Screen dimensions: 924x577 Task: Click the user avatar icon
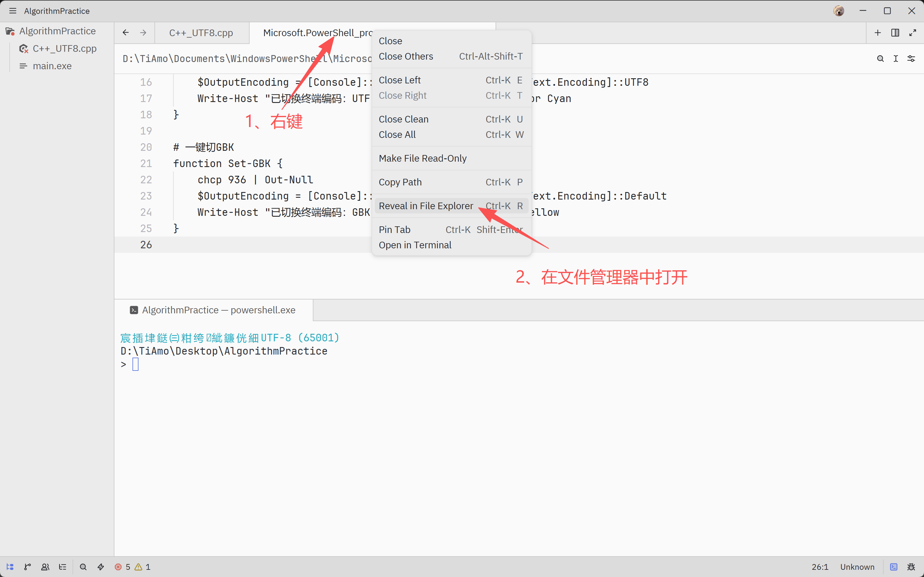838,11
